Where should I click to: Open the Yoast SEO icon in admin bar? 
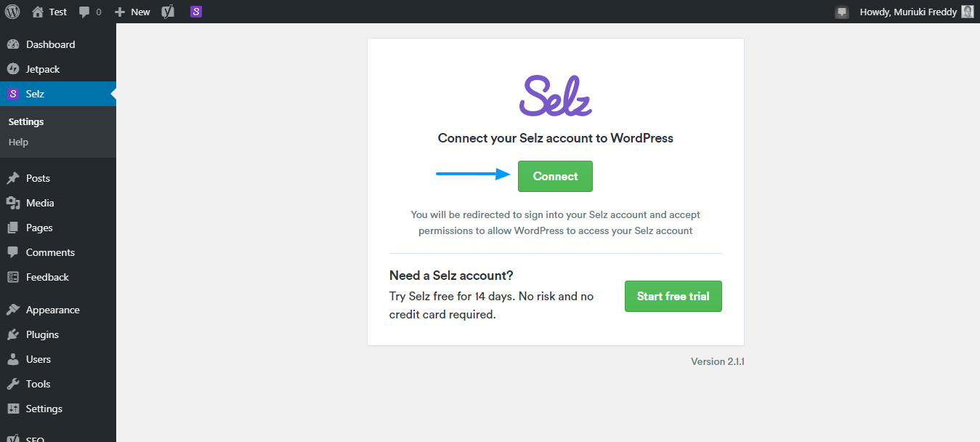[x=168, y=12]
